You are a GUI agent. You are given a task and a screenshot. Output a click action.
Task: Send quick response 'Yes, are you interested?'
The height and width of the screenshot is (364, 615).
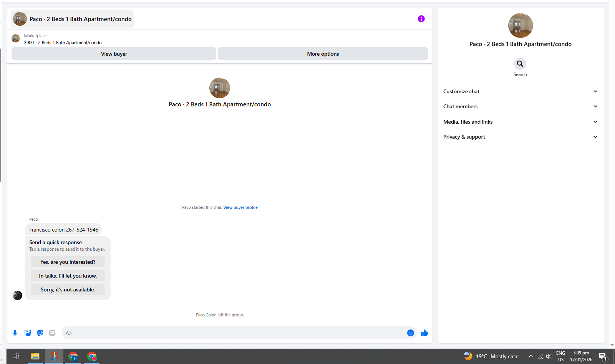pos(68,262)
